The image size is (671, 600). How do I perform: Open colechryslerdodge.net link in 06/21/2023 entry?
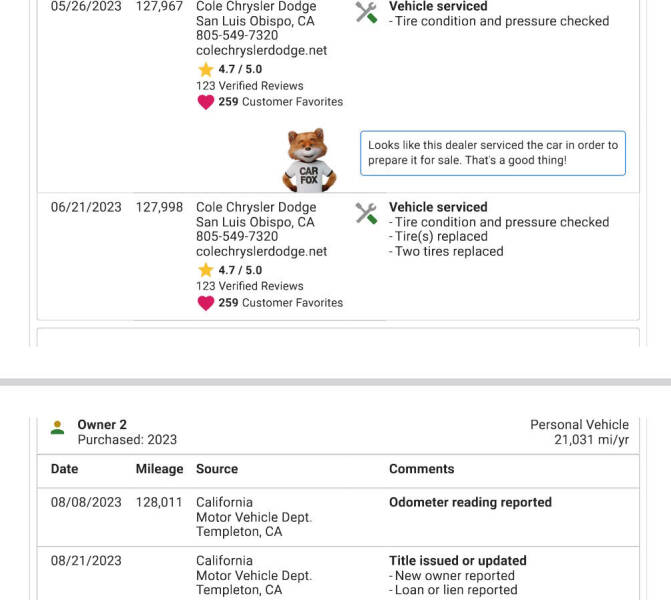tap(261, 252)
